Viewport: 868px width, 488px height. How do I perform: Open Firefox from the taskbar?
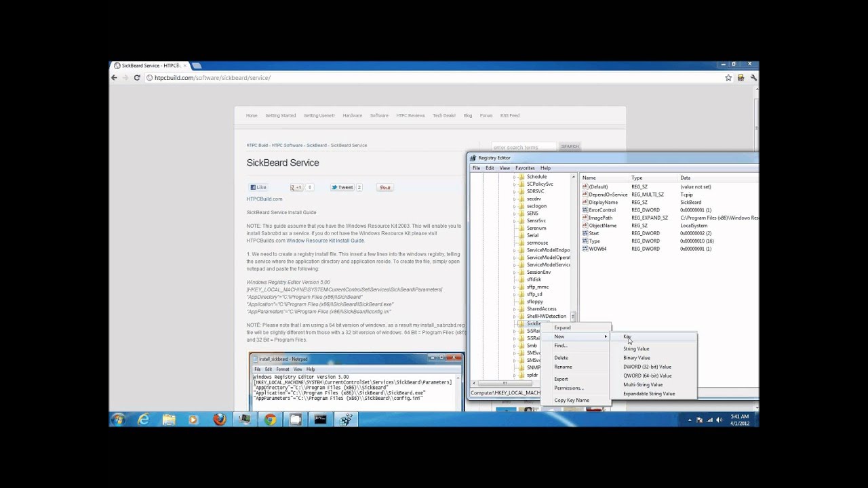click(x=219, y=420)
